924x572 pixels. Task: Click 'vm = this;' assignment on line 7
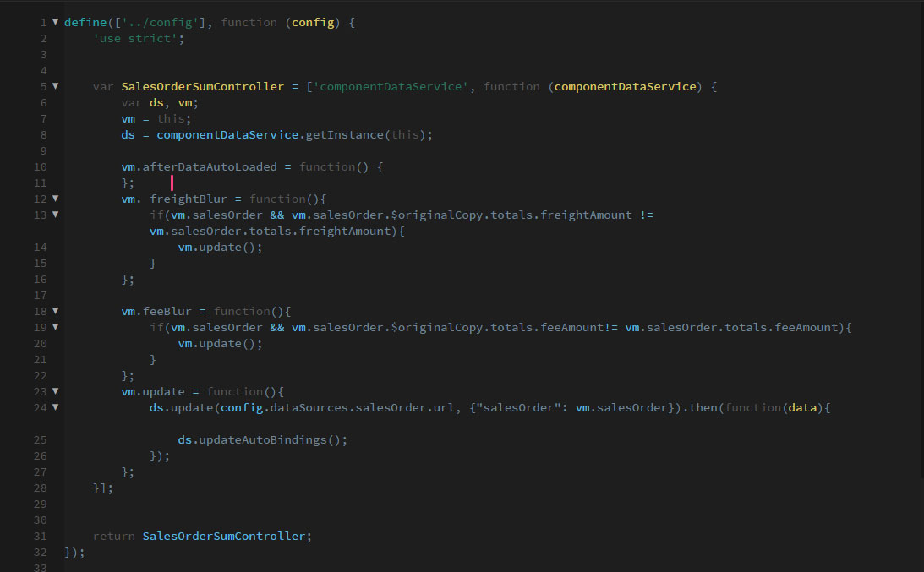tap(156, 118)
